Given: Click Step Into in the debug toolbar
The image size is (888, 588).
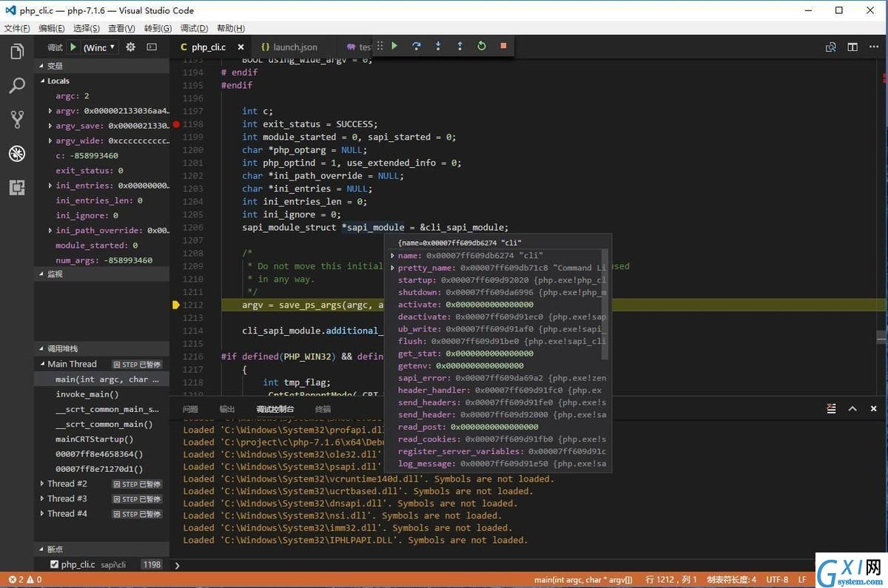Looking at the screenshot, I should [x=438, y=46].
